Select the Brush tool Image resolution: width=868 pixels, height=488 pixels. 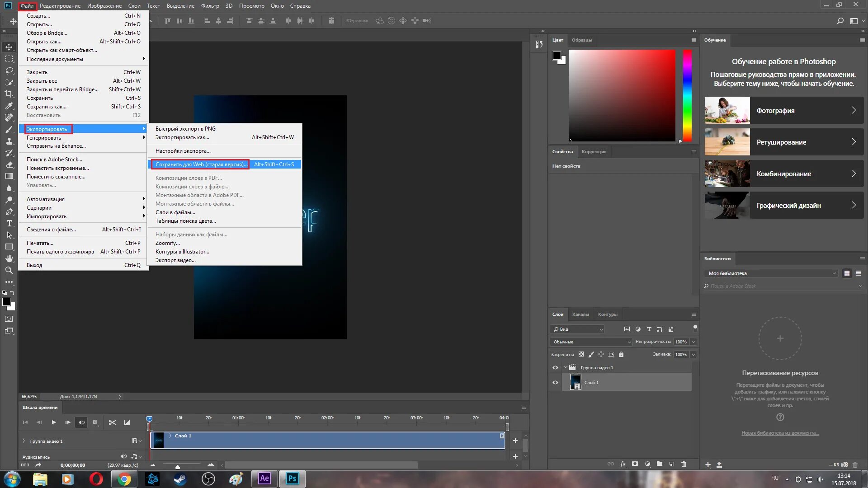coord(9,129)
